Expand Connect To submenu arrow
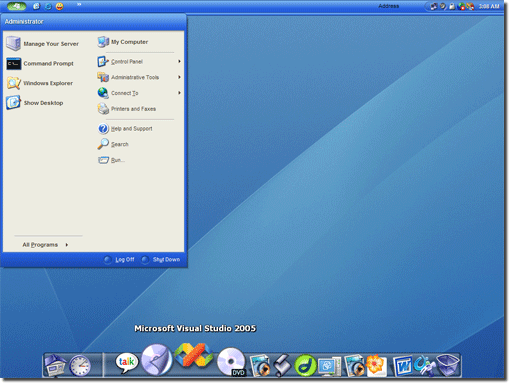 (x=179, y=93)
